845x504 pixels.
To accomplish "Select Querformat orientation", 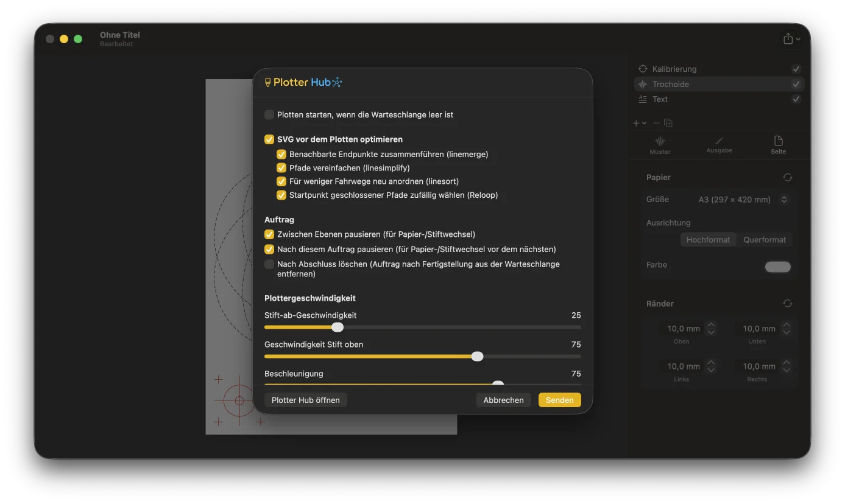I will 765,240.
